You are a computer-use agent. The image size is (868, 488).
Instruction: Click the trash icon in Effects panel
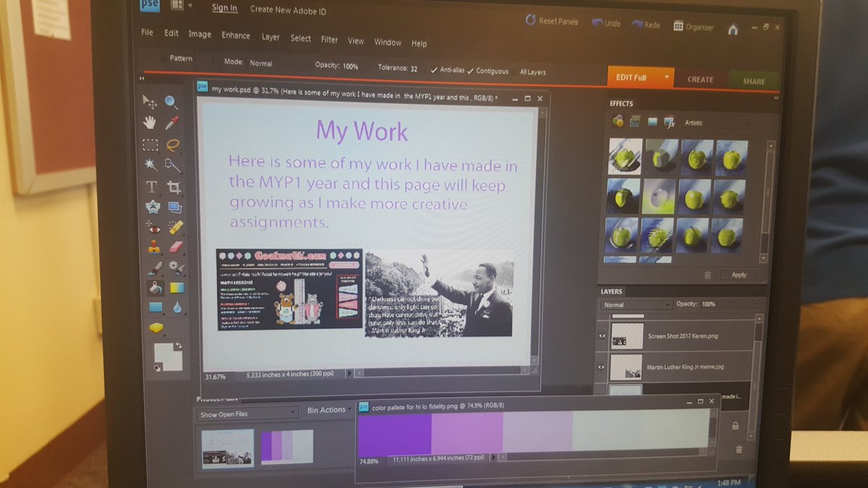point(707,275)
